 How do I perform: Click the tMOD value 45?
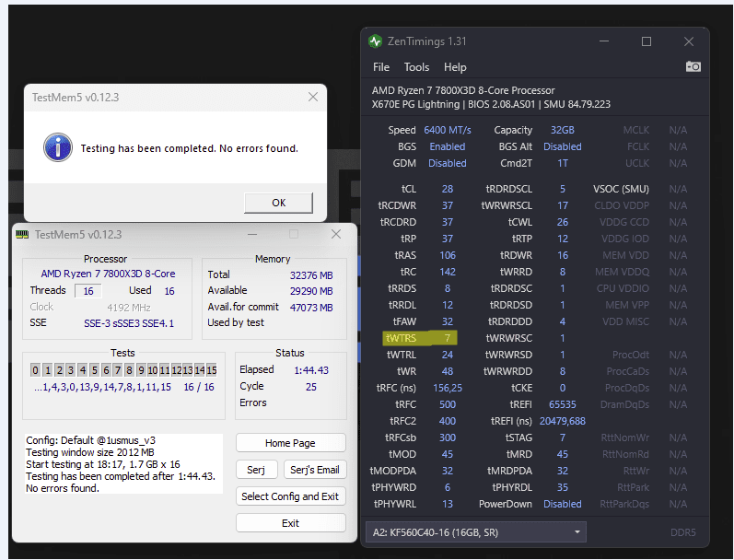(x=448, y=454)
